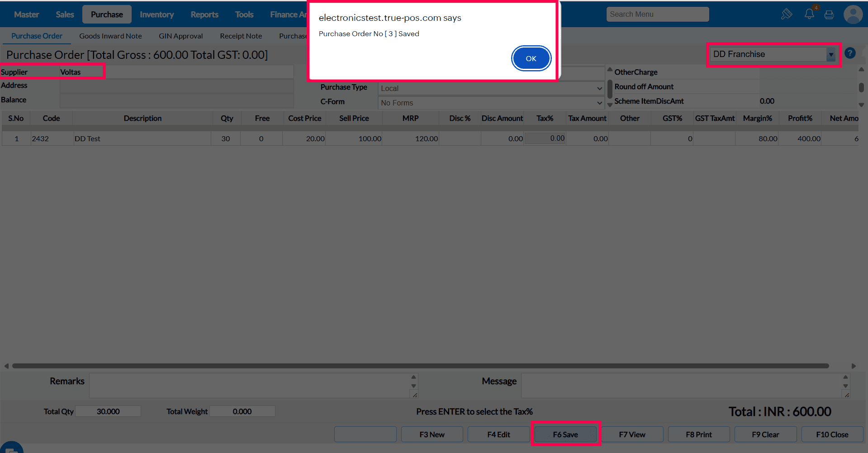
Task: Click the GST% column header
Action: click(672, 118)
